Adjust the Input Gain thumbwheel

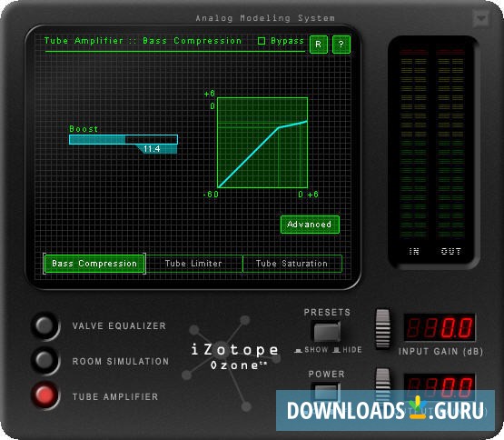click(382, 329)
